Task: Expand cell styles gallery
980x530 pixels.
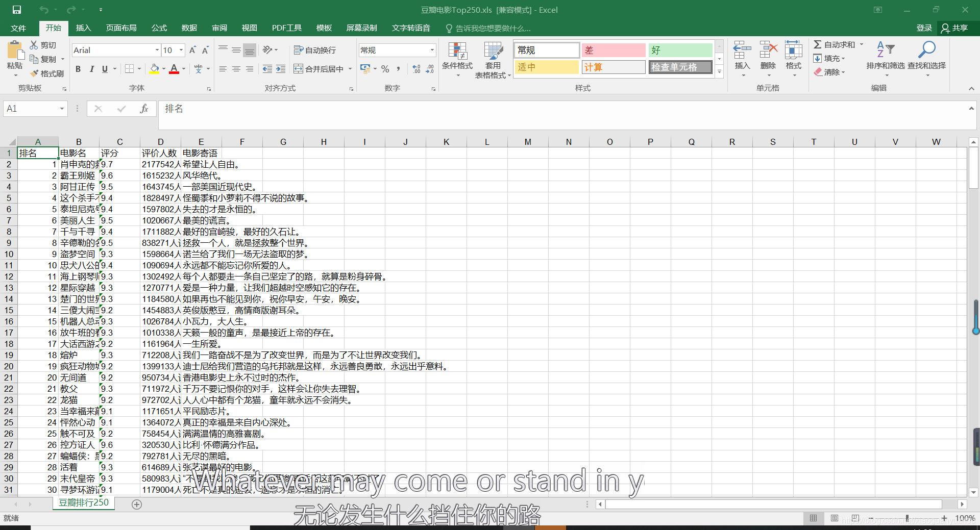Action: (x=719, y=72)
